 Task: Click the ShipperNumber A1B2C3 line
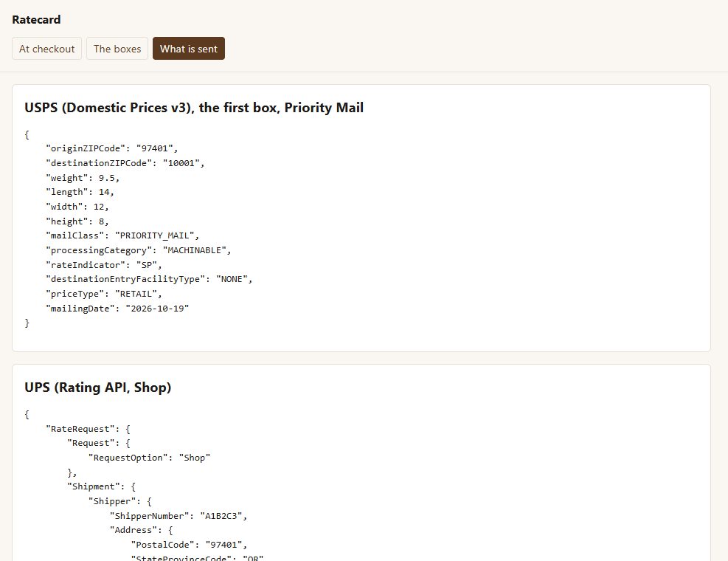tap(178, 516)
